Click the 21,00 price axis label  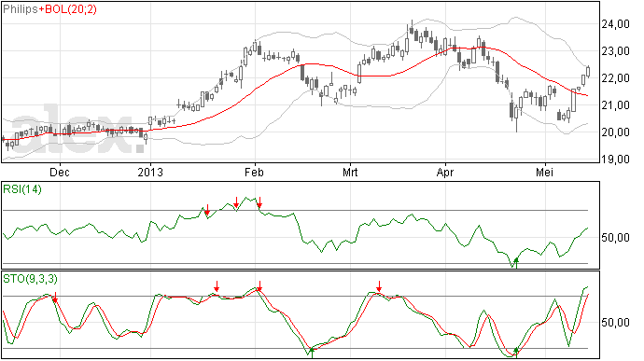point(615,105)
